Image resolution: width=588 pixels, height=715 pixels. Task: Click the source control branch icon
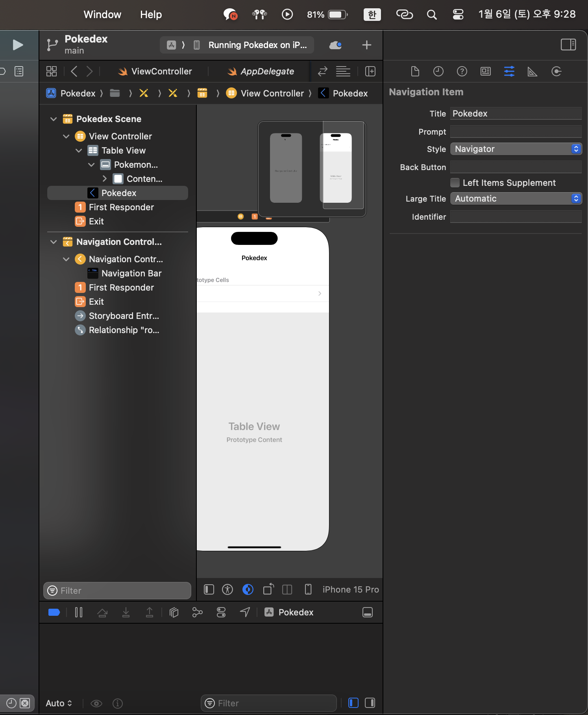click(x=52, y=45)
